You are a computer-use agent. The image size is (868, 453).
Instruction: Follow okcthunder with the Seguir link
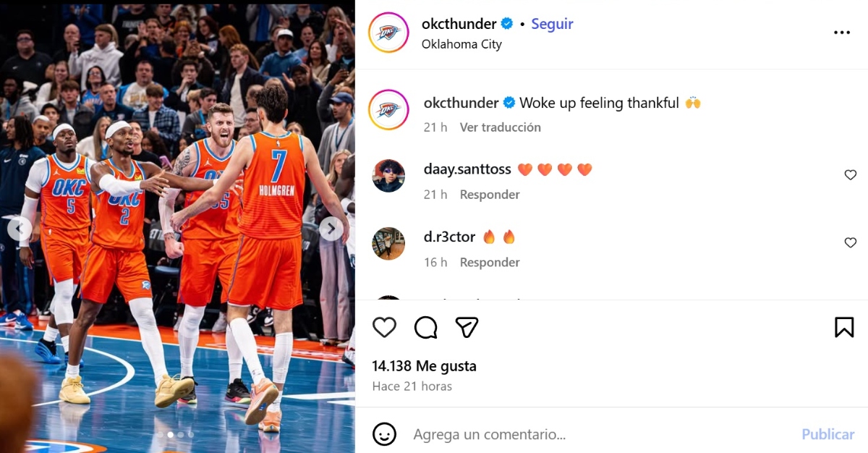click(552, 24)
